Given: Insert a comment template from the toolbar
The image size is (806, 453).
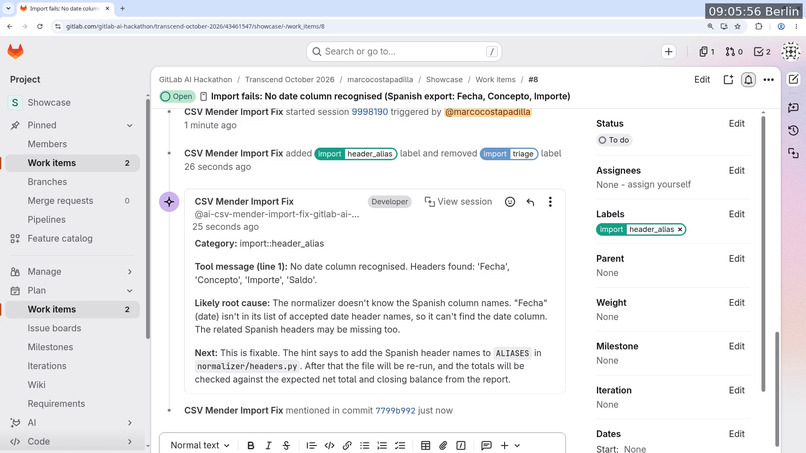Looking at the screenshot, I should (486, 445).
